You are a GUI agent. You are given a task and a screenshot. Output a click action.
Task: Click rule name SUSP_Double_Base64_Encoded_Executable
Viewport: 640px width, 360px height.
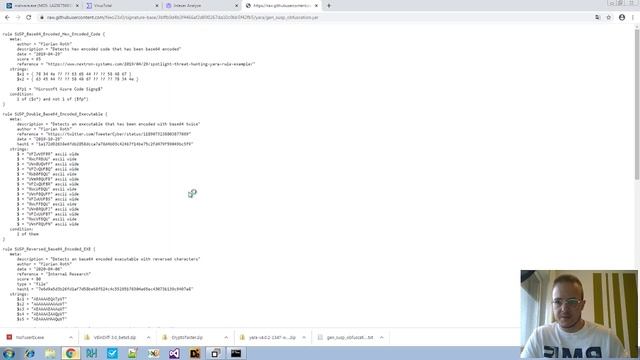(59, 114)
